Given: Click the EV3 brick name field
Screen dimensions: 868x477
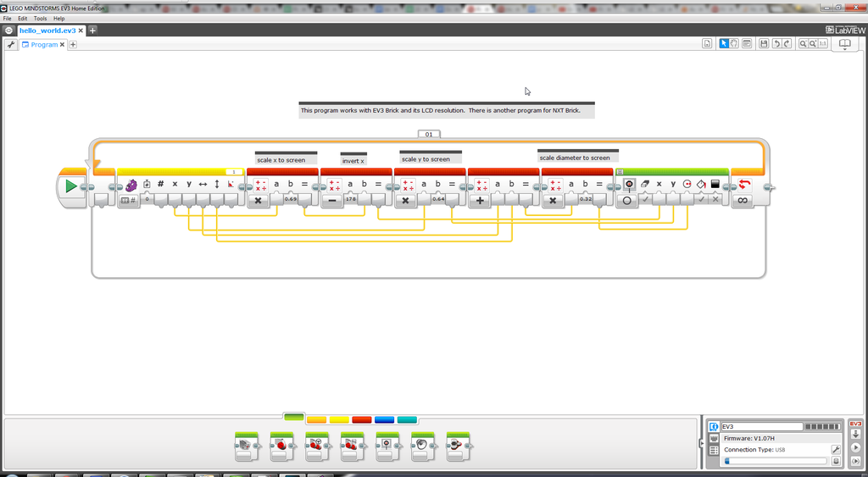Looking at the screenshot, I should click(760, 426).
